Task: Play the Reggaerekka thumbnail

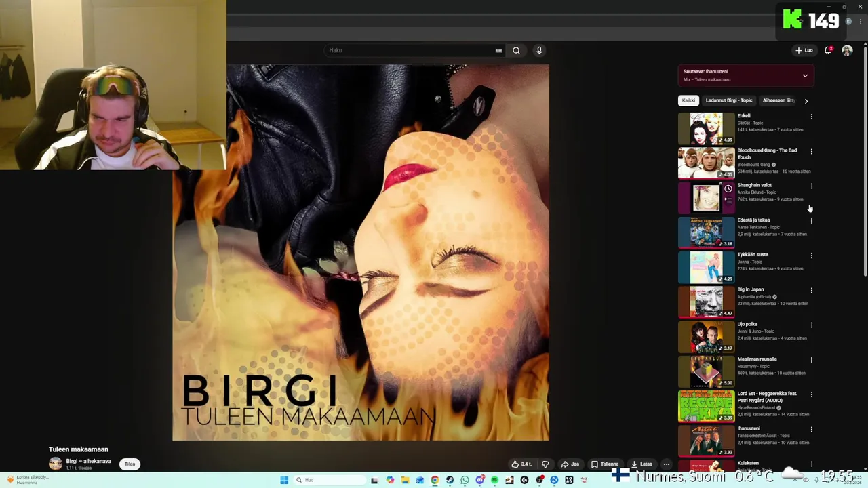Action: tap(706, 406)
